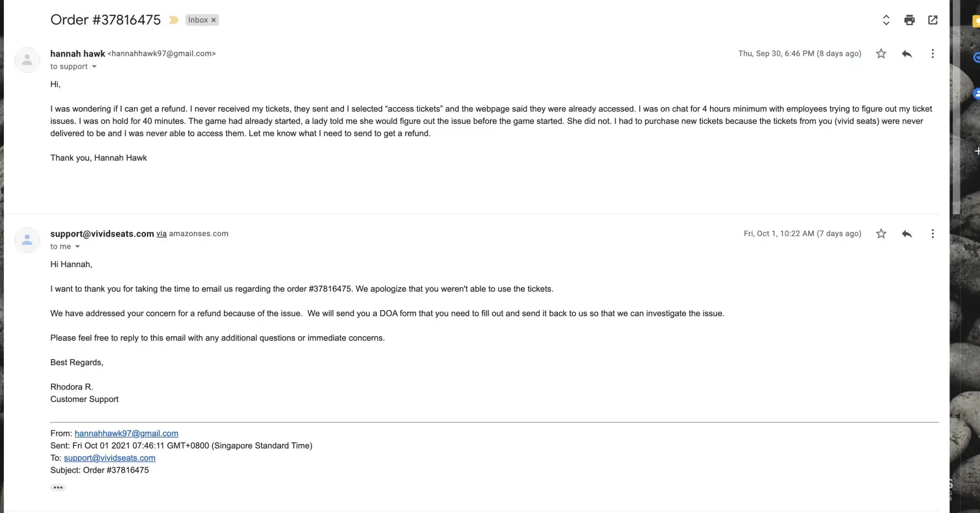Reply to hannah hawk's message
The height and width of the screenshot is (513, 980).
[x=906, y=54]
